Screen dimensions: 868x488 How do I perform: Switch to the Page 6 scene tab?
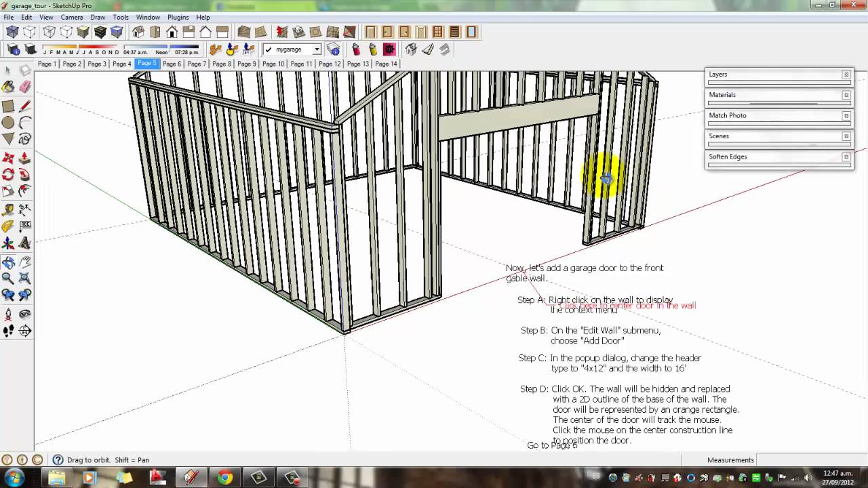[172, 64]
